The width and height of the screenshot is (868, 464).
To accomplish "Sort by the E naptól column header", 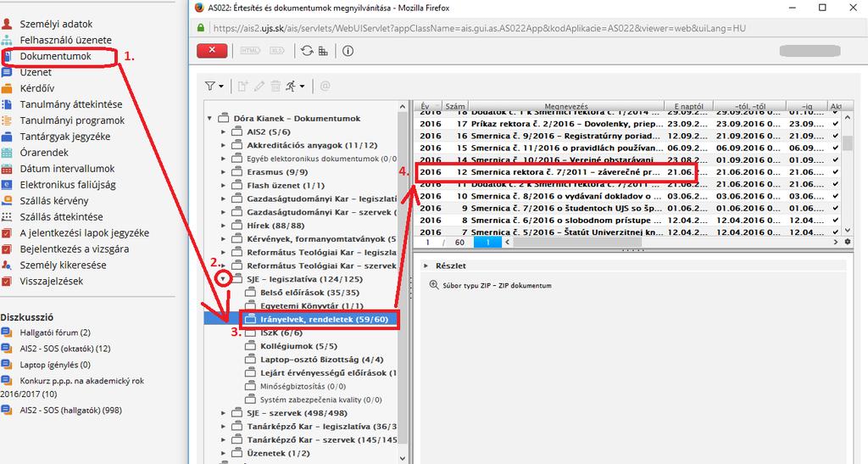I will [x=688, y=106].
